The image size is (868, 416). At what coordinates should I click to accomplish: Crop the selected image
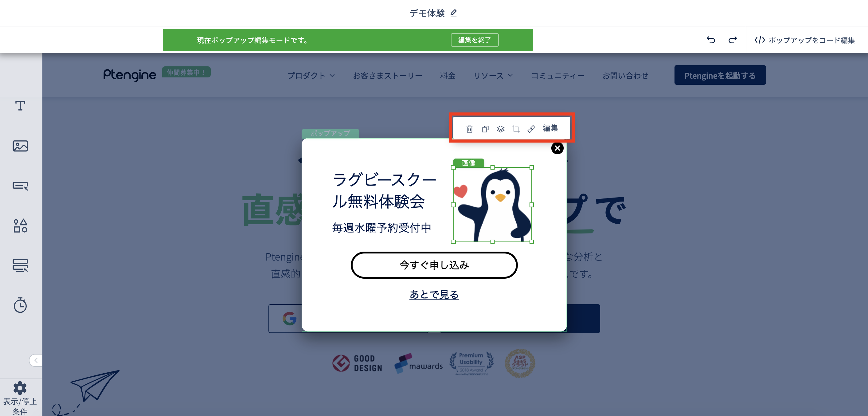[516, 129]
